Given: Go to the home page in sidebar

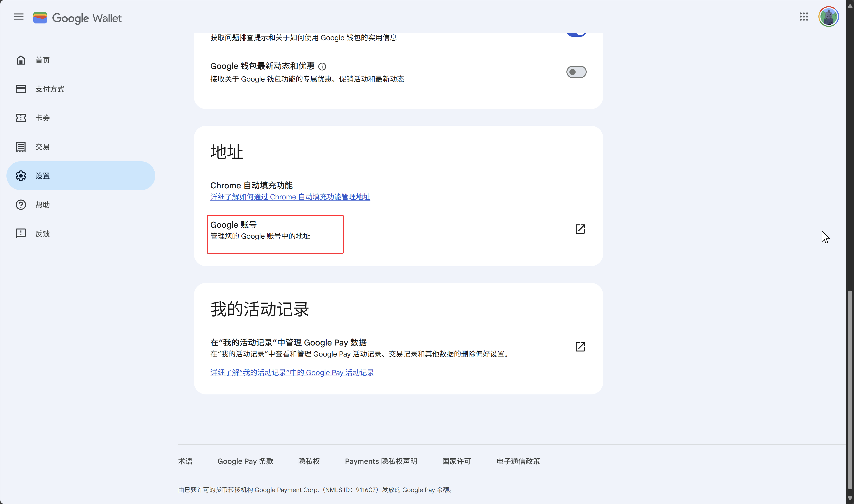Looking at the screenshot, I should (42, 60).
